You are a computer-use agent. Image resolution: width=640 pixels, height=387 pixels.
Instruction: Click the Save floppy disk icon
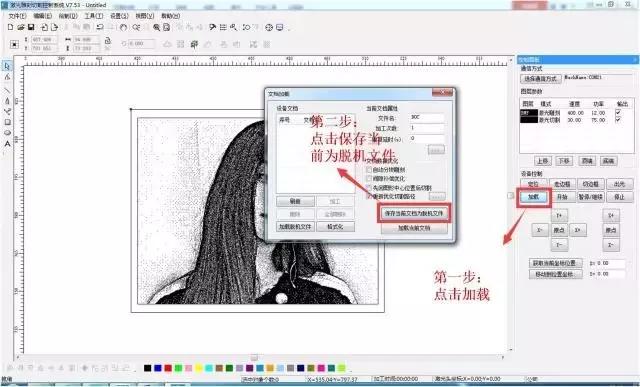[31, 27]
